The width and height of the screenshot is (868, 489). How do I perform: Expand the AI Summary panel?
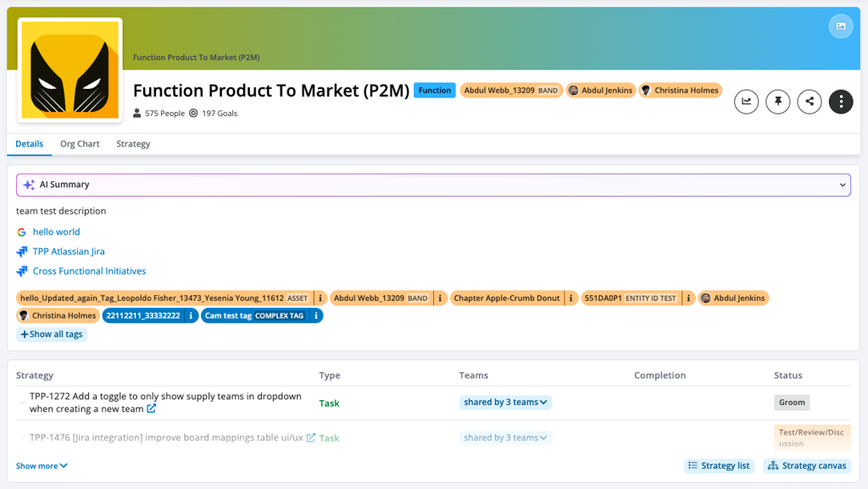[843, 185]
